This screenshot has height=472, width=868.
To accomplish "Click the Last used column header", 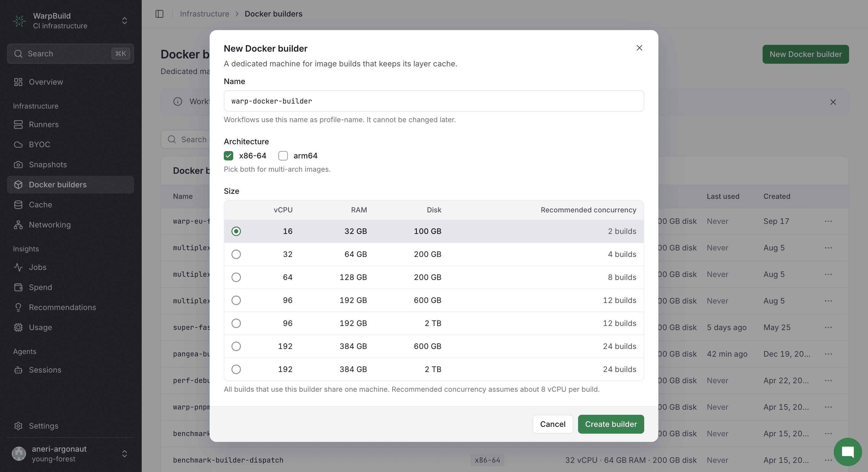I will coord(723,196).
